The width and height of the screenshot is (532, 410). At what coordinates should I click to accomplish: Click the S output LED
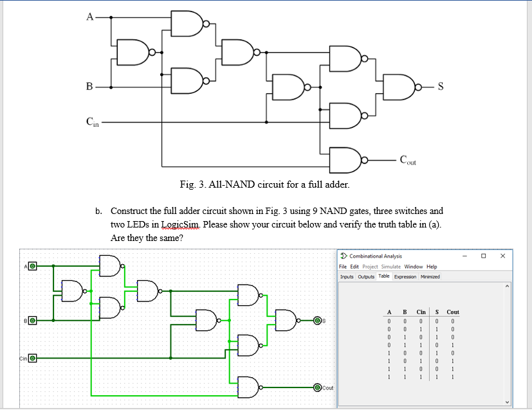pyautogui.click(x=317, y=321)
